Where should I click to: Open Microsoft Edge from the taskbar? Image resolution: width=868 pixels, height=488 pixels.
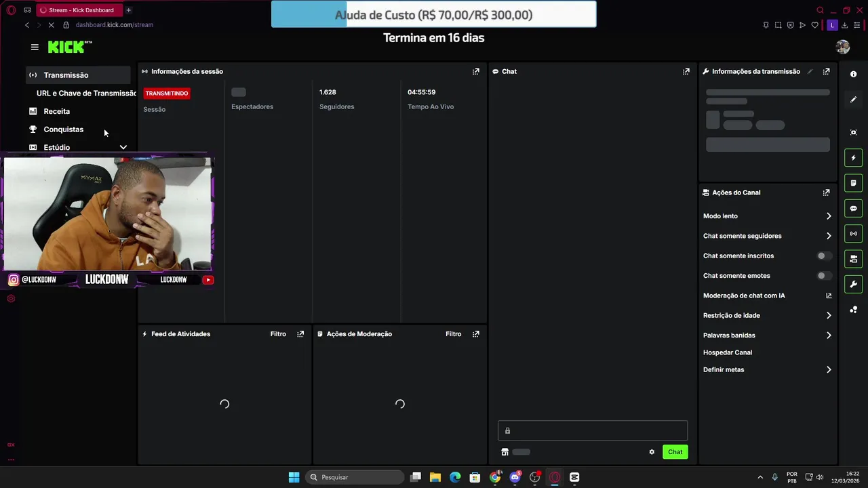pyautogui.click(x=455, y=477)
